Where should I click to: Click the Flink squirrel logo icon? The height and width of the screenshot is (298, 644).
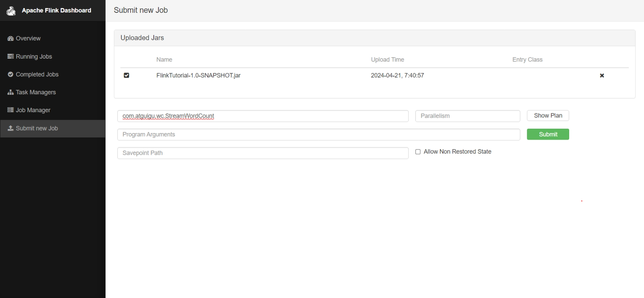11,11
